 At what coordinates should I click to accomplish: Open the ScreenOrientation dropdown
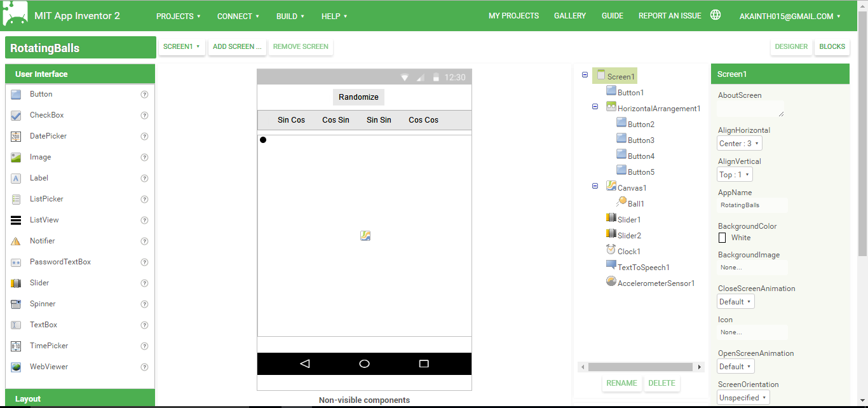coord(743,398)
